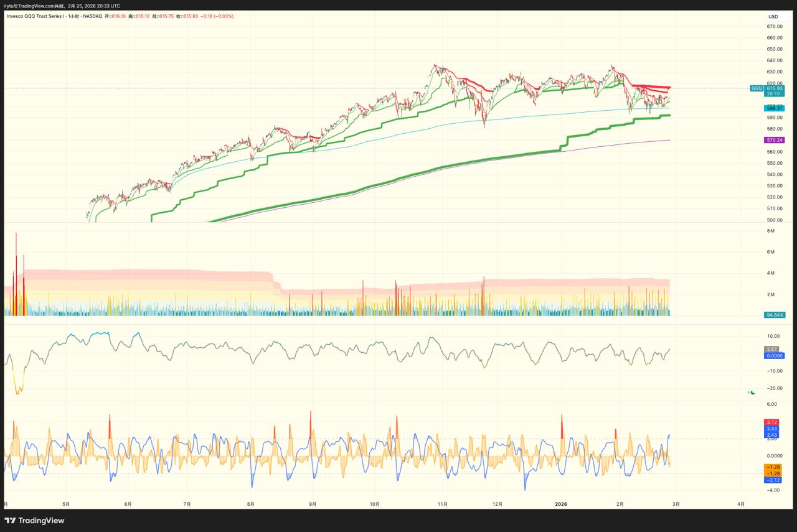Click the blue -2.12 indicator label
The height and width of the screenshot is (532, 797).
(x=772, y=480)
